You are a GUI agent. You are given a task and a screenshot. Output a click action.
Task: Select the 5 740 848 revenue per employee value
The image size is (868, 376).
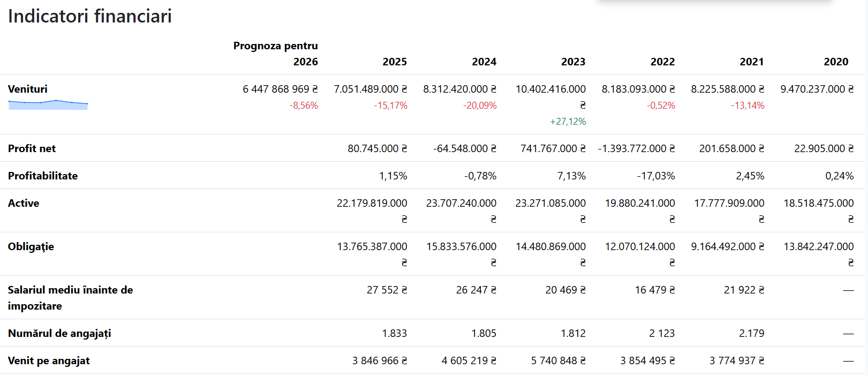point(558,360)
